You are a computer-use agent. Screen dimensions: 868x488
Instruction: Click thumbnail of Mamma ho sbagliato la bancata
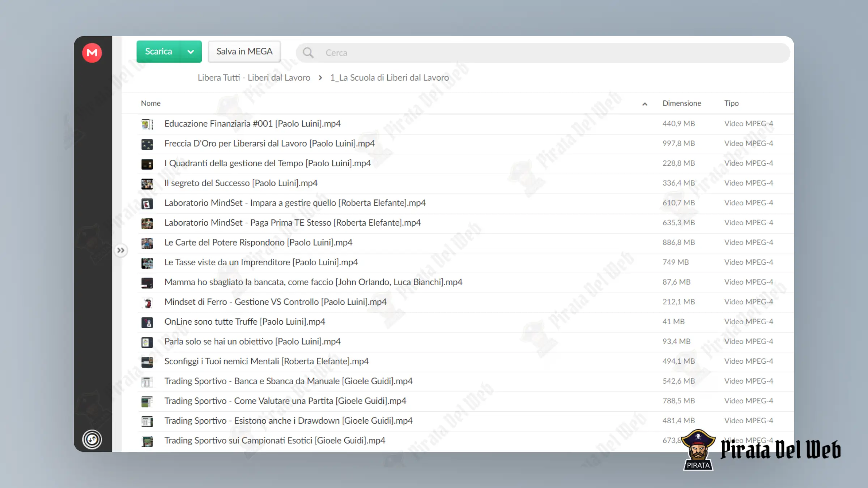147,283
